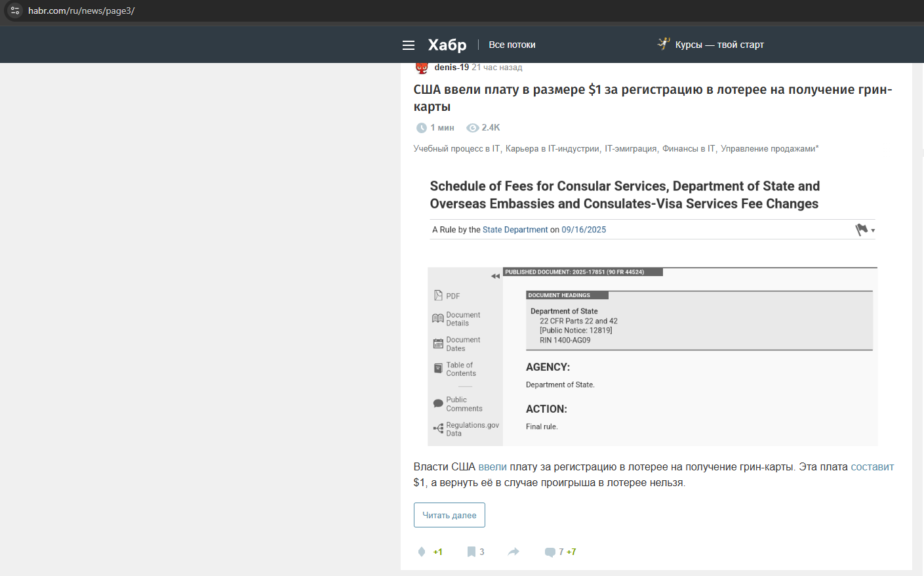Click Document Dates calendar icon
The image size is (924, 576).
pyautogui.click(x=438, y=344)
